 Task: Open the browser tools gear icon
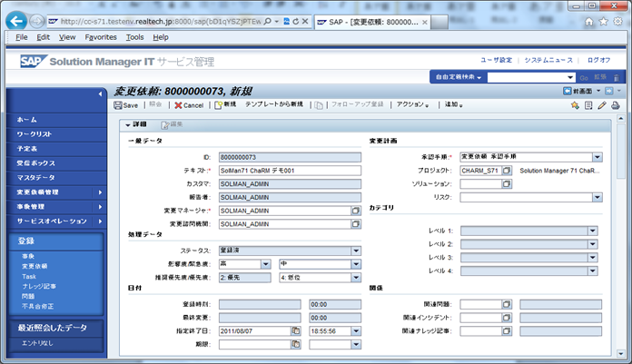[617, 22]
